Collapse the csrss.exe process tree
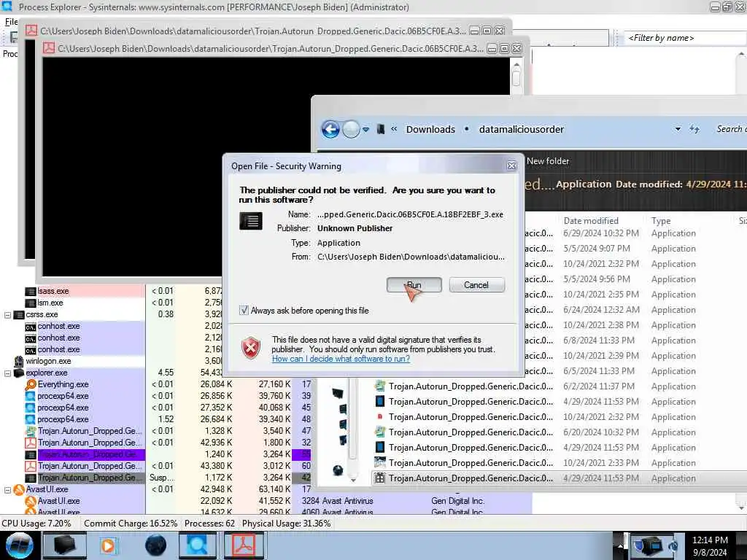747x560 pixels. click(7, 315)
